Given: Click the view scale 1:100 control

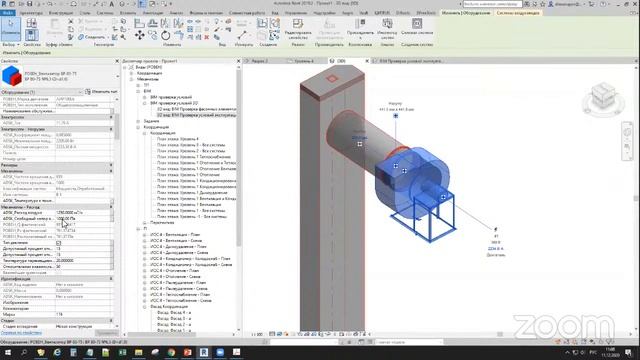Looking at the screenshot, I should (x=257, y=334).
